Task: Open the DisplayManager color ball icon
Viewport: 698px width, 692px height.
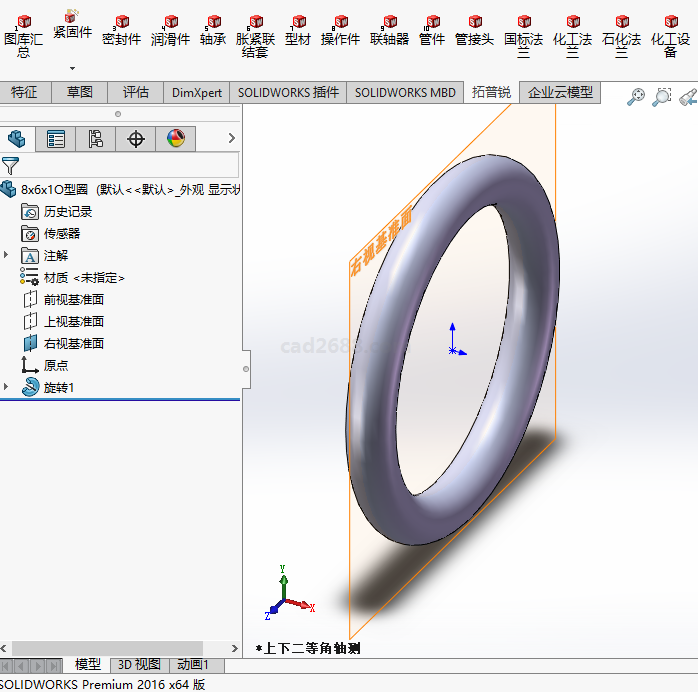Action: tap(176, 139)
